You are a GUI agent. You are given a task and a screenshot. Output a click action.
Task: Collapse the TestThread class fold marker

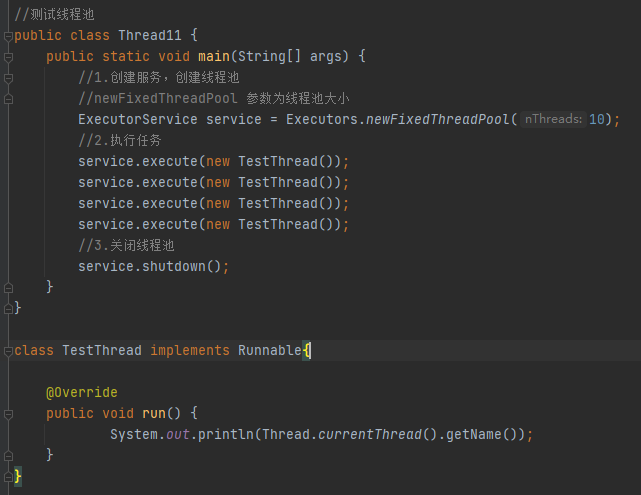coord(8,350)
